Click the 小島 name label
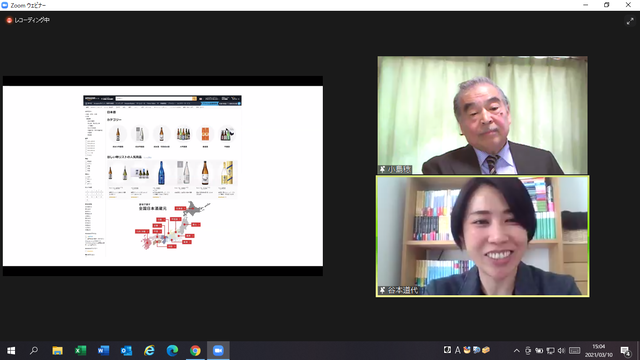The width and height of the screenshot is (640, 360). (x=398, y=169)
